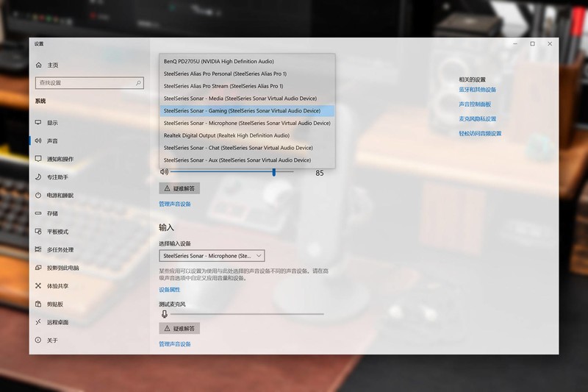Choose SteelSeries Sonar - Media output

coord(247,99)
